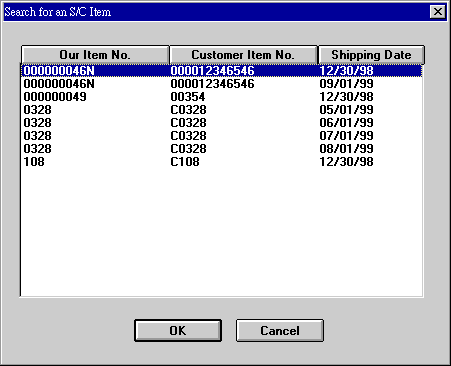This screenshot has width=451, height=366.
Task: Select item 0328 shipping 07/01/99
Action: pos(222,136)
